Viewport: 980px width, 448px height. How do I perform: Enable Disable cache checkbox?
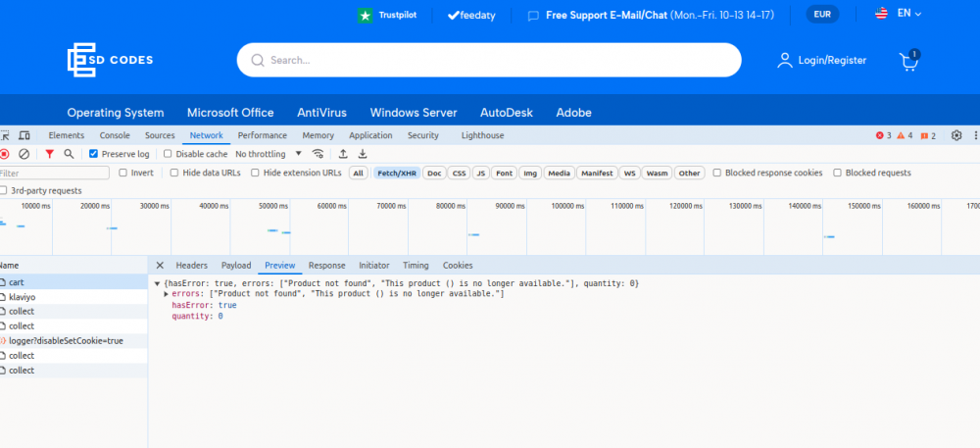pyautogui.click(x=168, y=154)
